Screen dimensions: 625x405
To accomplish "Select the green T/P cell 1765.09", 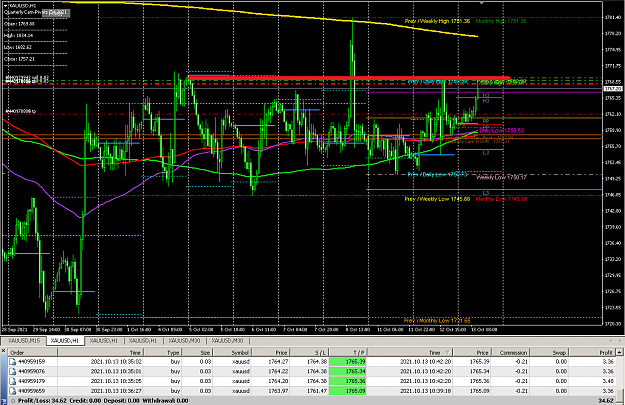I will [x=348, y=391].
